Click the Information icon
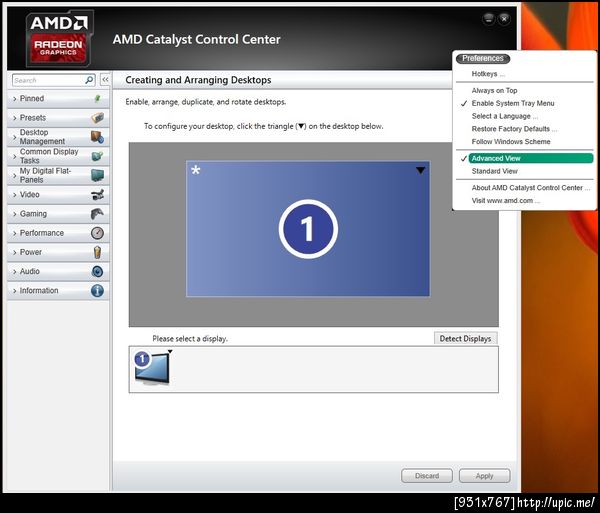Image resolution: width=600 pixels, height=513 pixels. [97, 291]
